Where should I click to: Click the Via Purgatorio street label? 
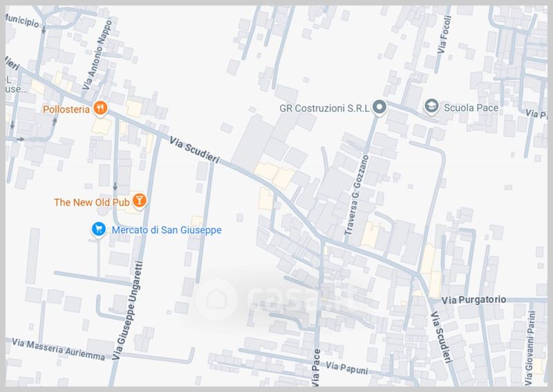click(474, 300)
